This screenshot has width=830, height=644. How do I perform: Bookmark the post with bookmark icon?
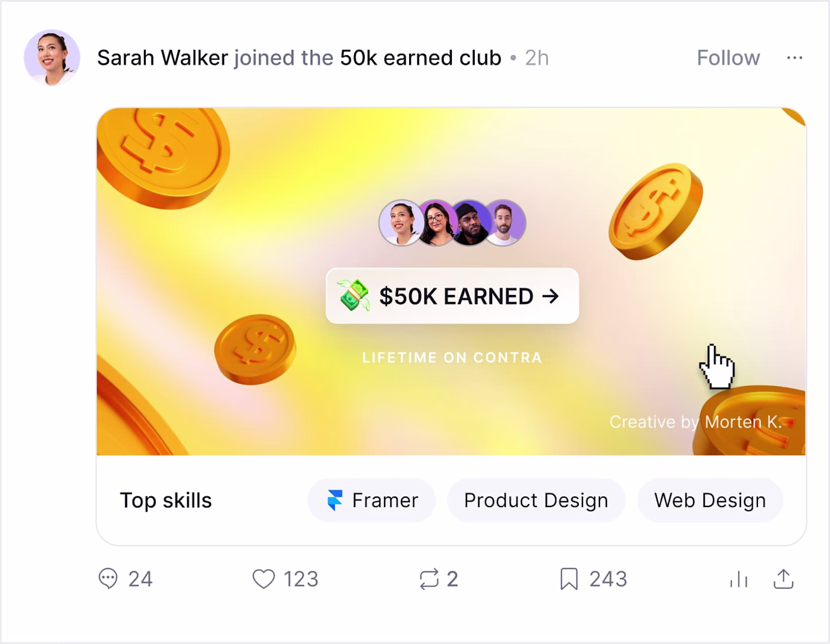pyautogui.click(x=568, y=579)
